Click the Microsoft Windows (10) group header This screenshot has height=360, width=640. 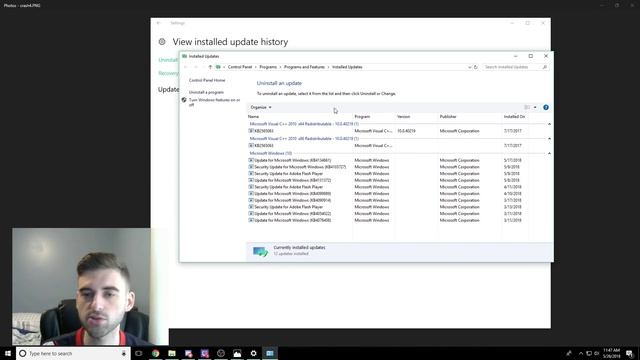click(x=271, y=153)
